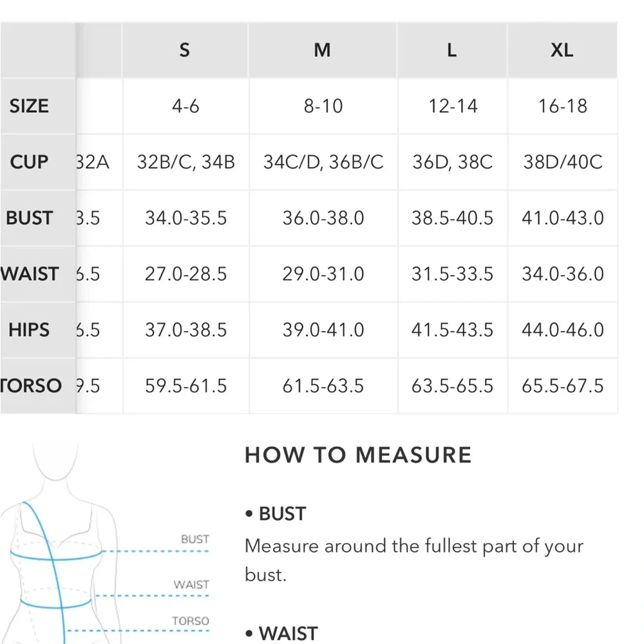Click the HOW TO MEASURE heading
This screenshot has height=644, width=644.
pyautogui.click(x=358, y=455)
